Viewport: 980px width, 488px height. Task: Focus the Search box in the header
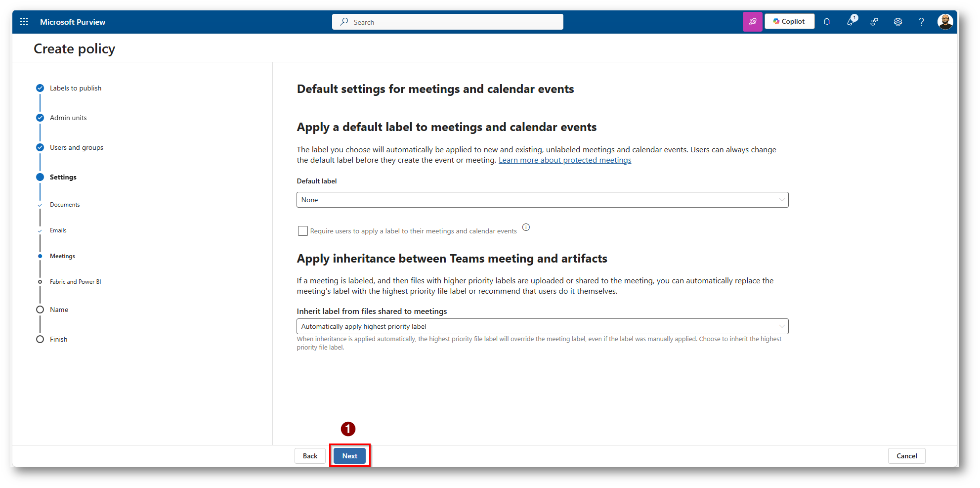(x=447, y=22)
